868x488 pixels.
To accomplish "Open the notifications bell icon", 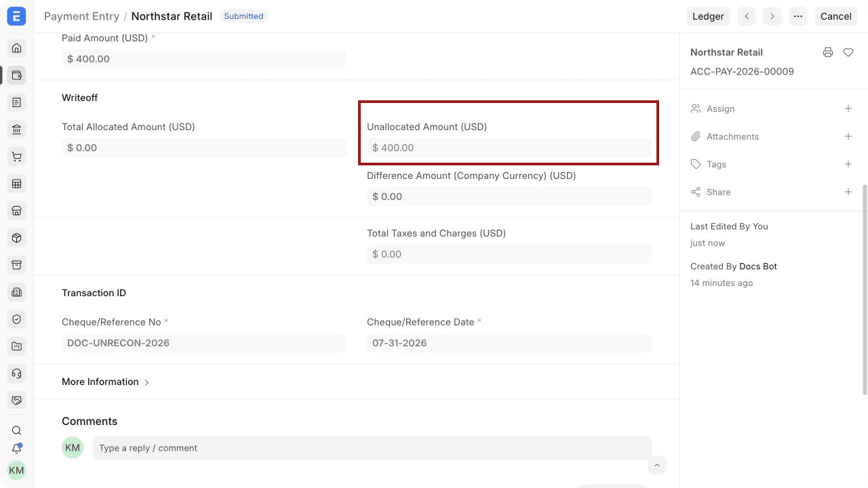I will coord(17,448).
